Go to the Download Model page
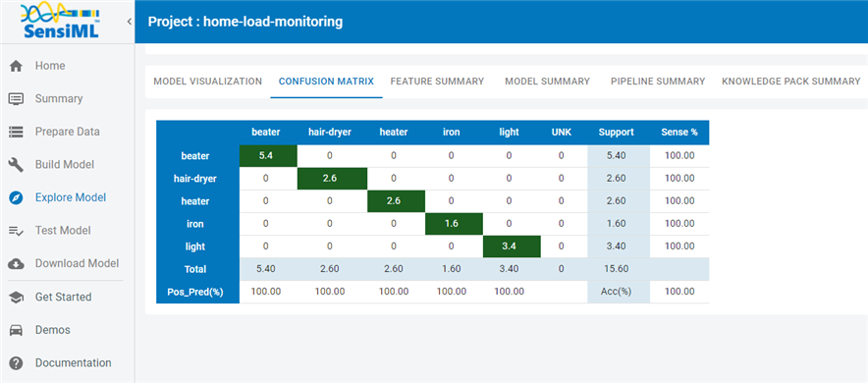Image resolution: width=868 pixels, height=383 pixels. (x=77, y=263)
